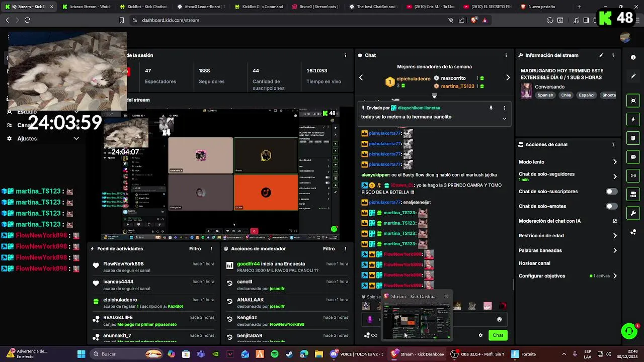Image resolution: width=644 pixels, height=362 pixels.
Task: Click the bookmark icon in address bar
Action: click(121, 20)
